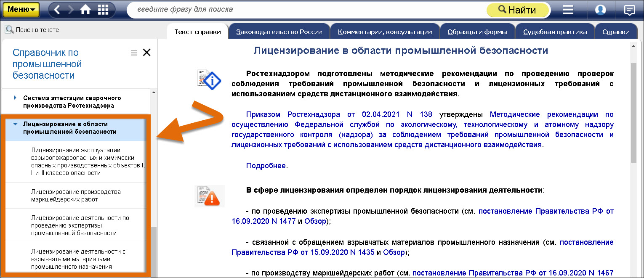The width and height of the screenshot is (644, 278).
Task: Open the hamburger list icon in top bar
Action: click(x=568, y=10)
